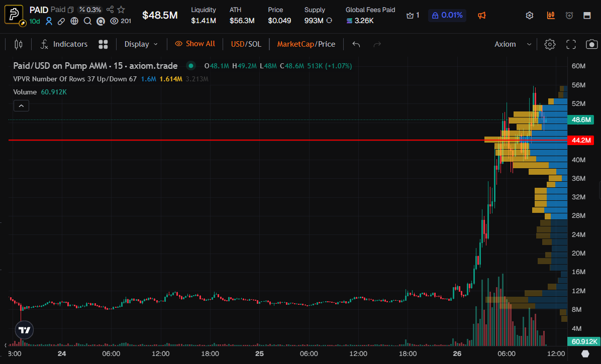Switch currency to SOL

[254, 44]
